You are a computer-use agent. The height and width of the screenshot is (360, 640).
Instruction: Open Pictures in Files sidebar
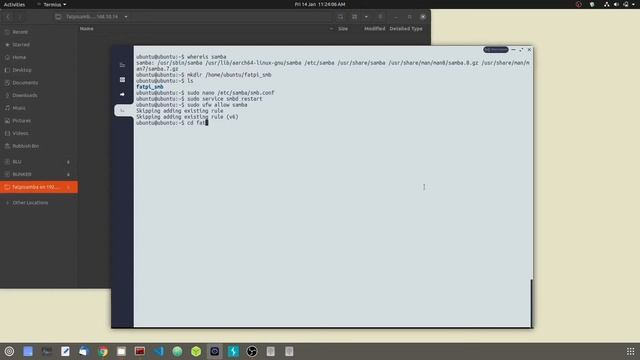coord(39,120)
